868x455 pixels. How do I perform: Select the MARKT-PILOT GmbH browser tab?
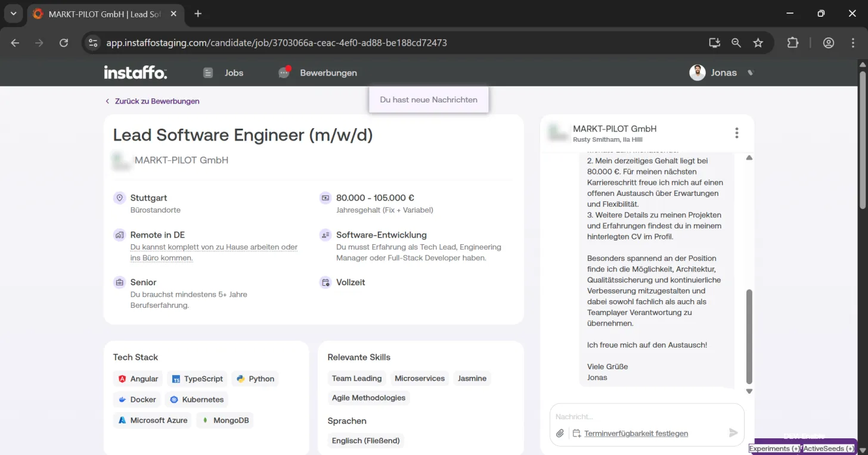105,14
